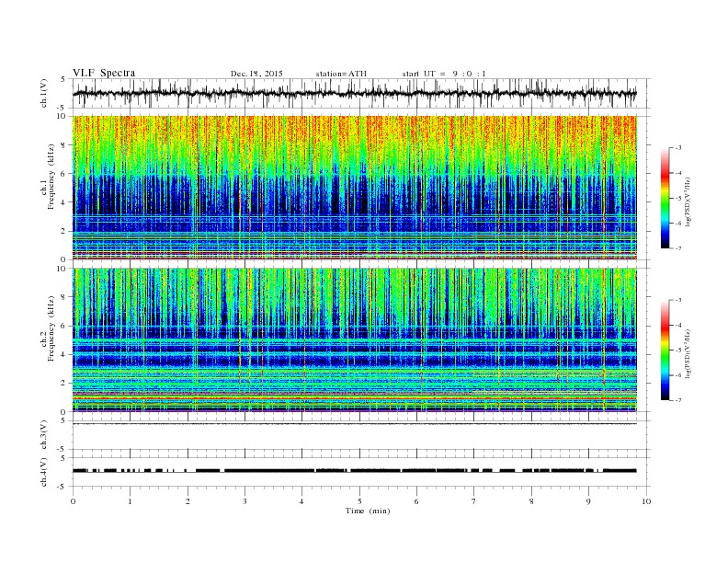The width and height of the screenshot is (728, 563).
Task: Click the ch.1 voltage waveform trace
Action: pyautogui.click(x=354, y=93)
